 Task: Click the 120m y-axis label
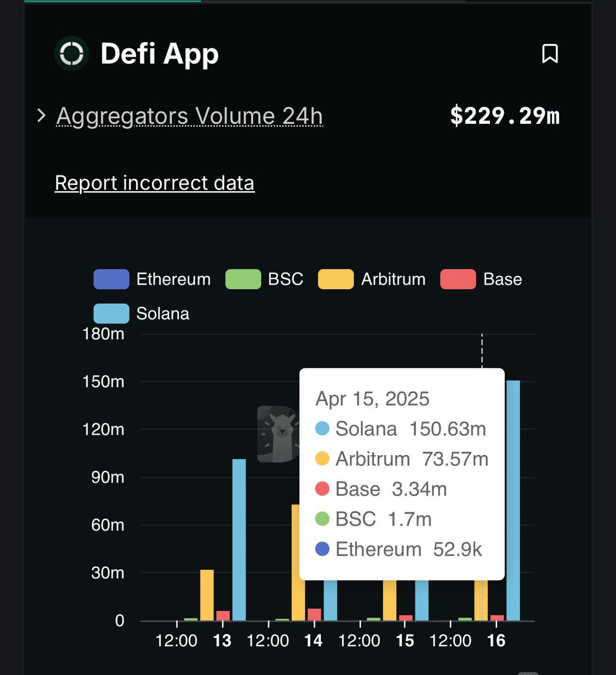click(103, 430)
